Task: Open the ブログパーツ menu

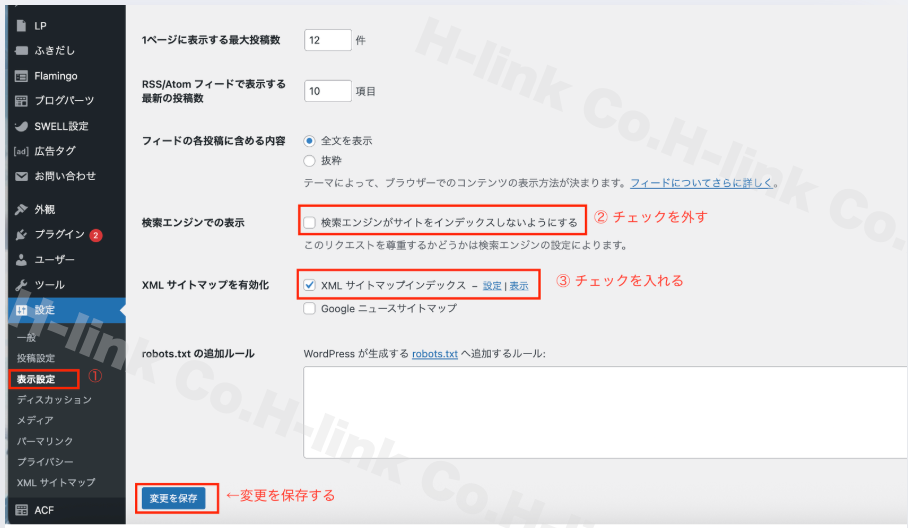Action: [65, 101]
